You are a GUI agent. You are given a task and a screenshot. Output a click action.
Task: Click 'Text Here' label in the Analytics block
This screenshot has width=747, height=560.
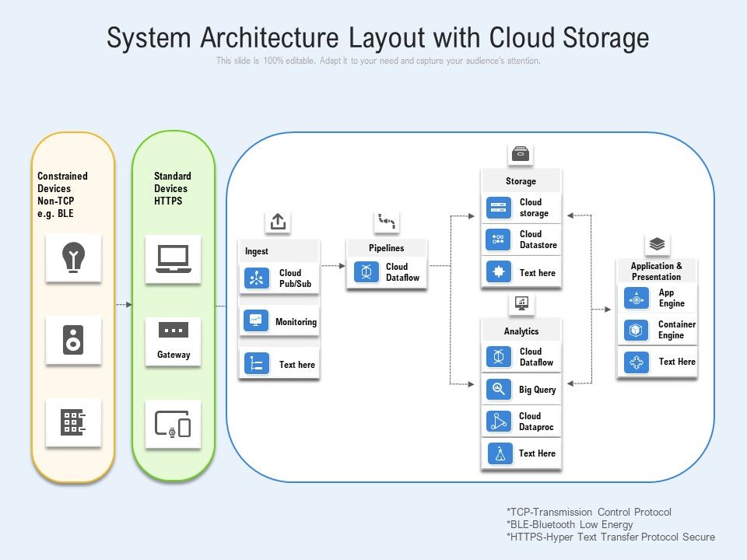(537, 453)
